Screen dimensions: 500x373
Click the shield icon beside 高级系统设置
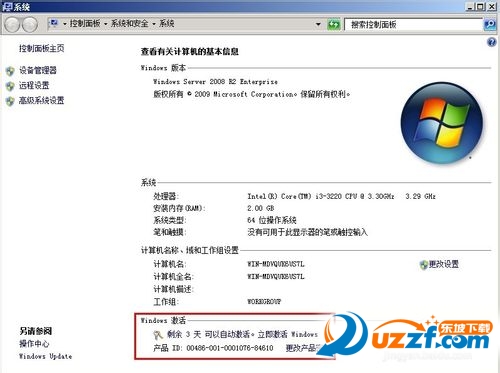click(x=10, y=101)
